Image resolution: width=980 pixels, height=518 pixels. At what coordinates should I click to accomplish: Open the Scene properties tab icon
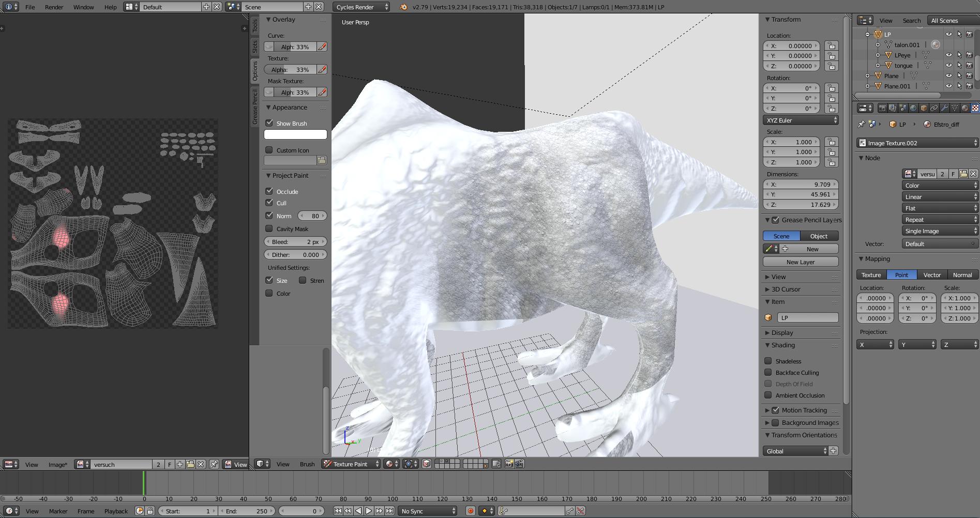pos(903,108)
